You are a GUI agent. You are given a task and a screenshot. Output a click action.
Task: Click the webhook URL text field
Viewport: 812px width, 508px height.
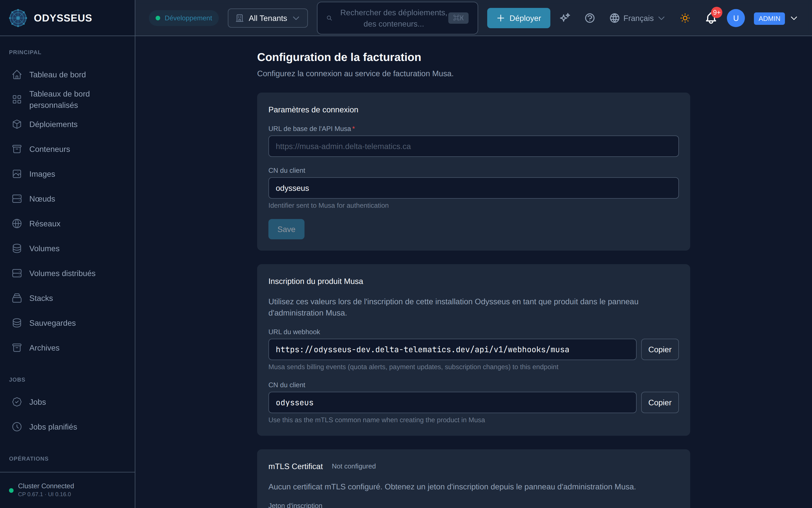(x=452, y=349)
